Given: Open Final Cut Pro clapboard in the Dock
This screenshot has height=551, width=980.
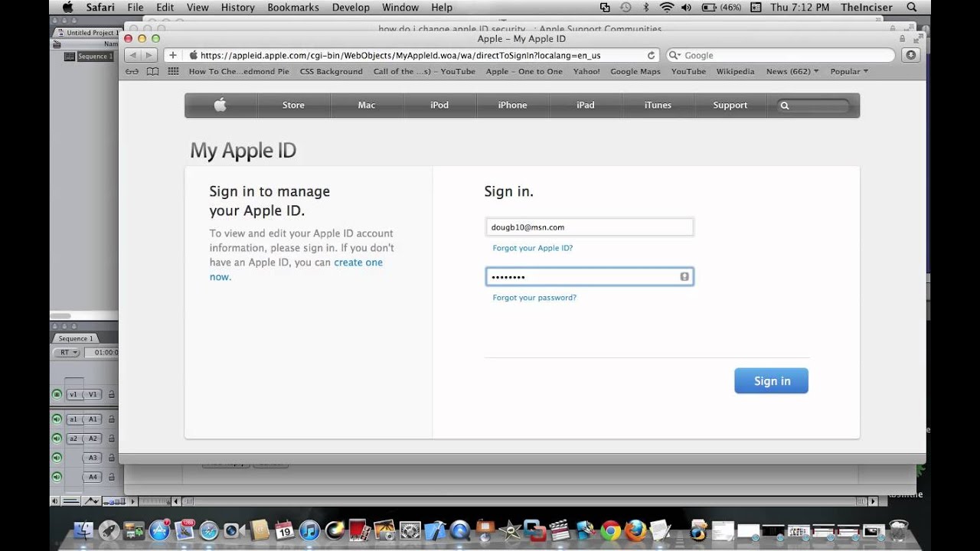Looking at the screenshot, I should (x=560, y=530).
